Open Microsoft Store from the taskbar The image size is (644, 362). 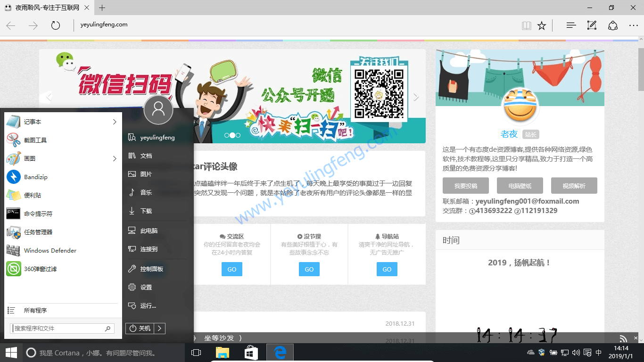tap(251, 353)
